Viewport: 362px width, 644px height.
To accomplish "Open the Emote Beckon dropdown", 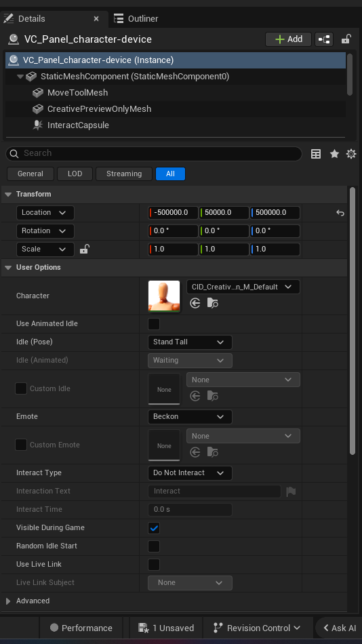I will (190, 417).
